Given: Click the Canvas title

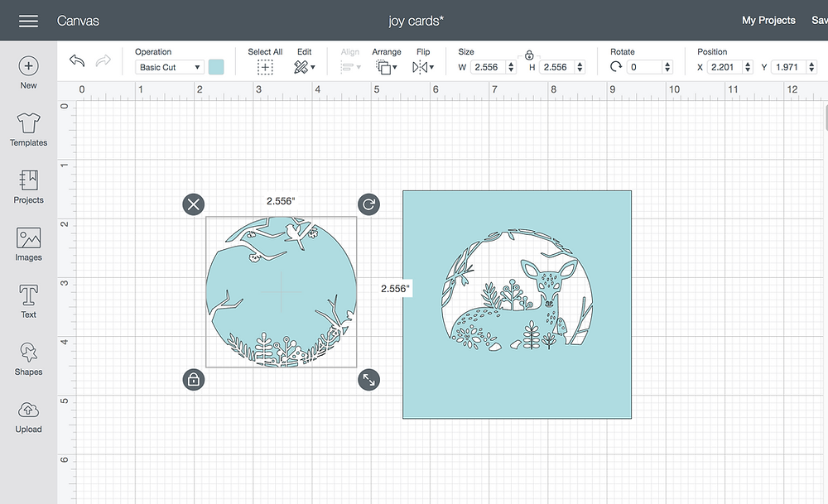Looking at the screenshot, I should pyautogui.click(x=78, y=21).
